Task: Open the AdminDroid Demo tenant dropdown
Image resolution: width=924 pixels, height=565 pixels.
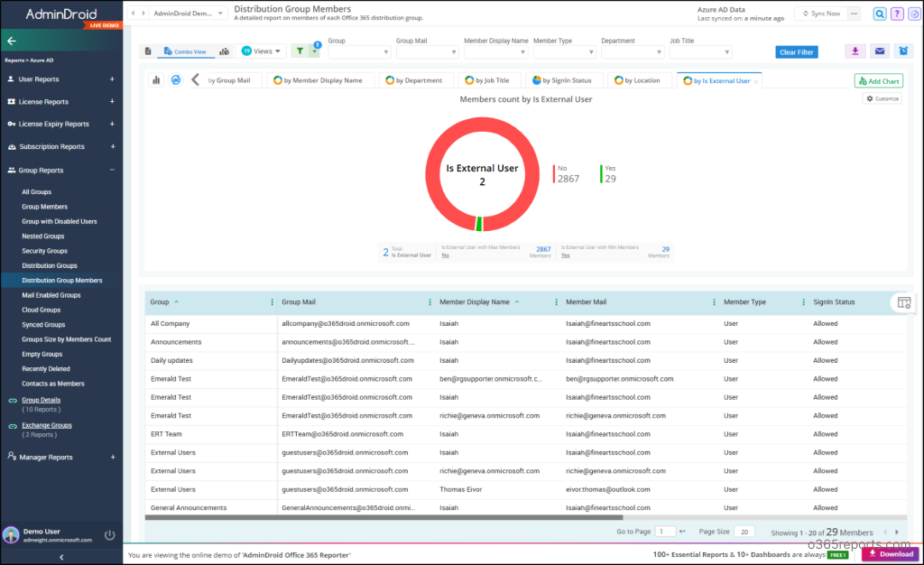Action: (188, 13)
